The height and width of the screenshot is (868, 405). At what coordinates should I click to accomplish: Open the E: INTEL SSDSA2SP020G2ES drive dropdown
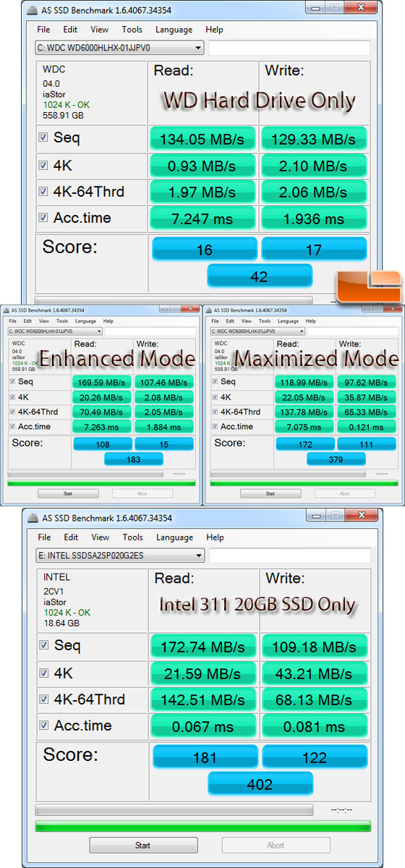120,556
